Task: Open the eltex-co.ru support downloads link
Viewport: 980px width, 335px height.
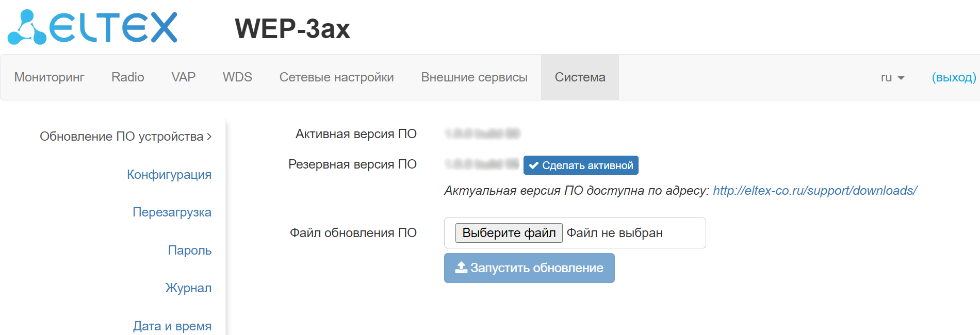Action: [x=814, y=191]
